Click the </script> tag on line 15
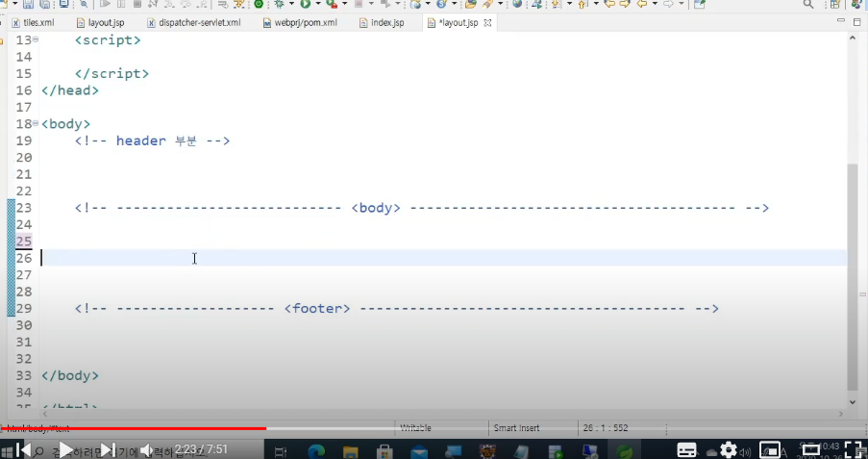Viewport: 868px width, 459px height. pyautogui.click(x=112, y=73)
